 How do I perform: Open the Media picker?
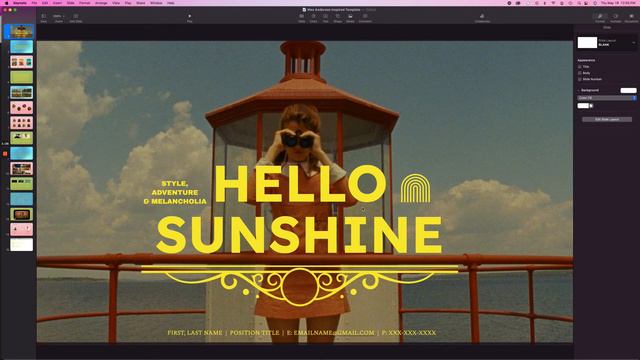[x=350, y=18]
